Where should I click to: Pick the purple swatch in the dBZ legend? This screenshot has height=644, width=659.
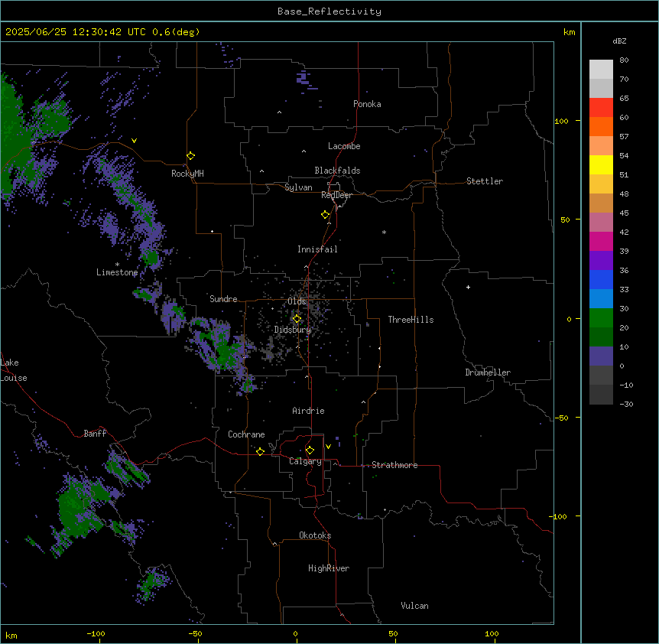(x=601, y=261)
